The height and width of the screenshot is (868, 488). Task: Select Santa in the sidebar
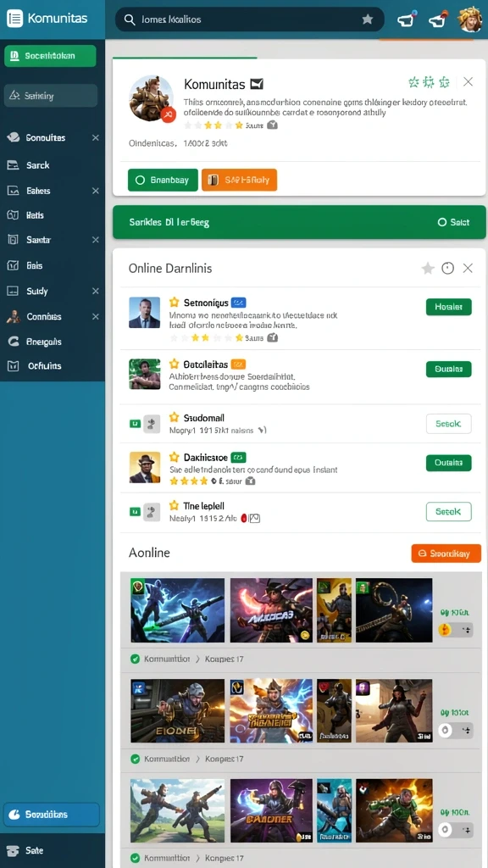pyautogui.click(x=38, y=240)
